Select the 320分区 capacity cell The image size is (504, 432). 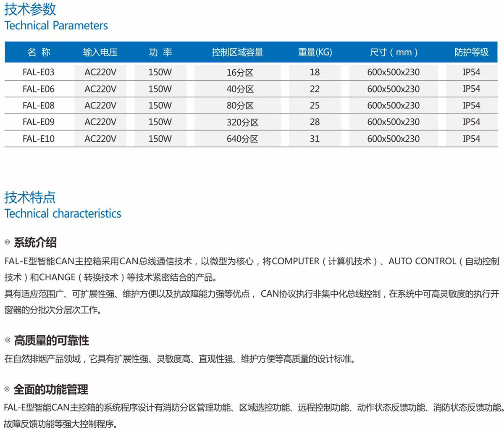tap(242, 122)
